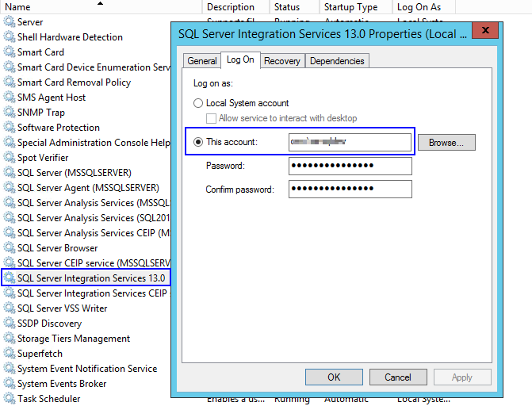Select the SQL Server VSS Writer row
The width and height of the screenshot is (532, 406).
pos(86,308)
